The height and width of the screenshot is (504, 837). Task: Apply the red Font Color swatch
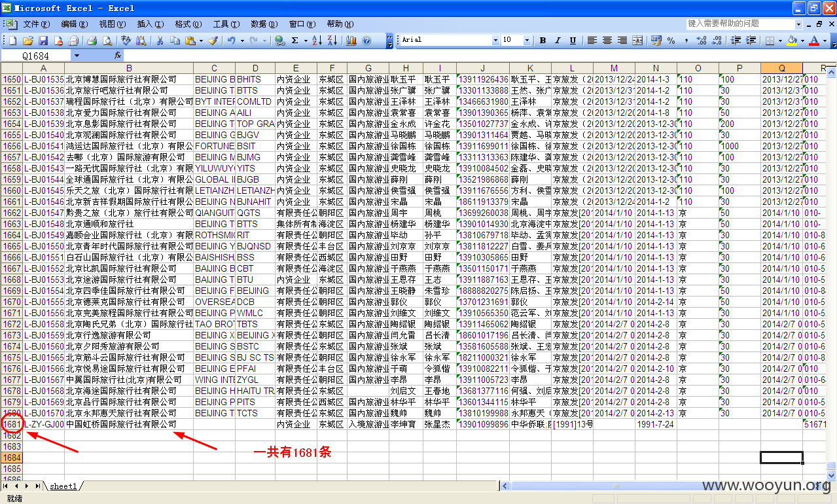click(814, 41)
